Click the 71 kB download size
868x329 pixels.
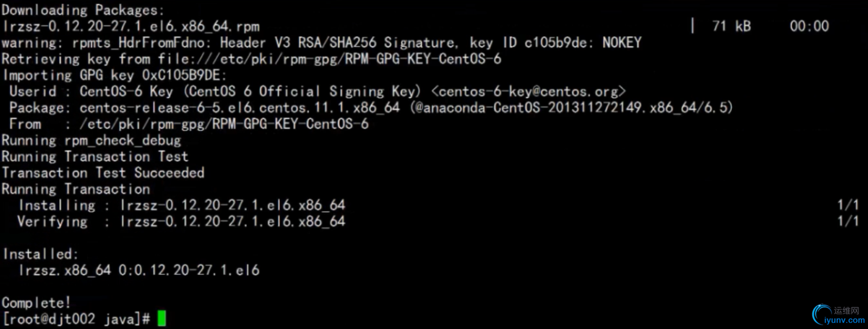(x=731, y=26)
